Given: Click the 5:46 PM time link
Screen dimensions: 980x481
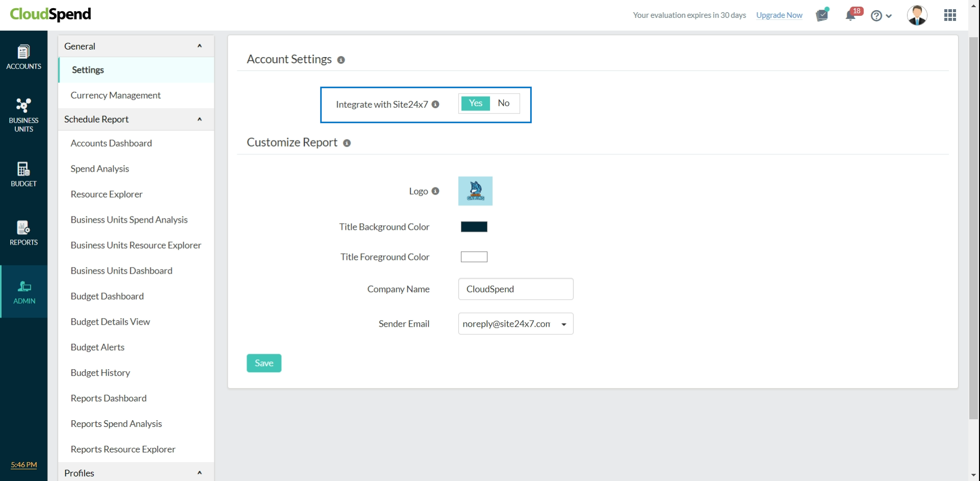Looking at the screenshot, I should tap(24, 465).
